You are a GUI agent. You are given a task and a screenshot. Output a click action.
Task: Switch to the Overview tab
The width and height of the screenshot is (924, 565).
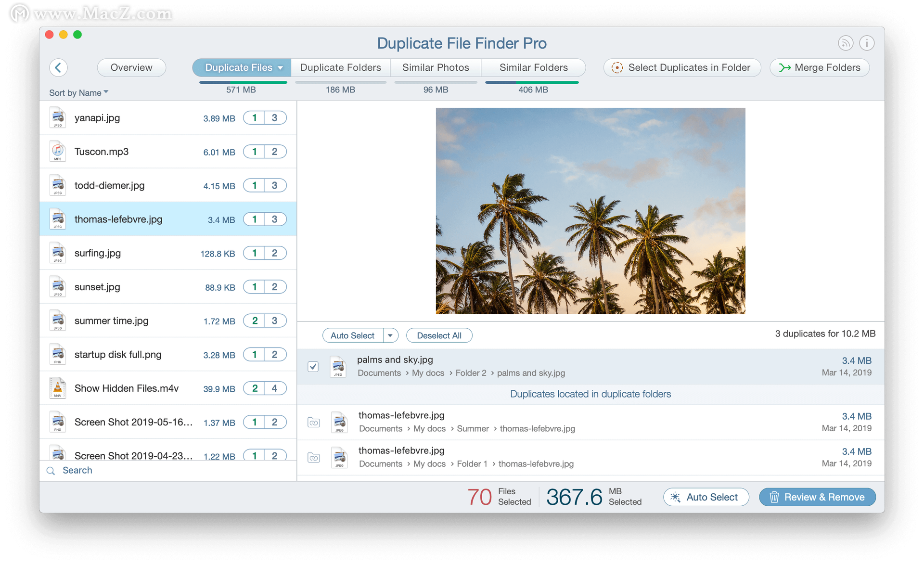[x=131, y=67]
